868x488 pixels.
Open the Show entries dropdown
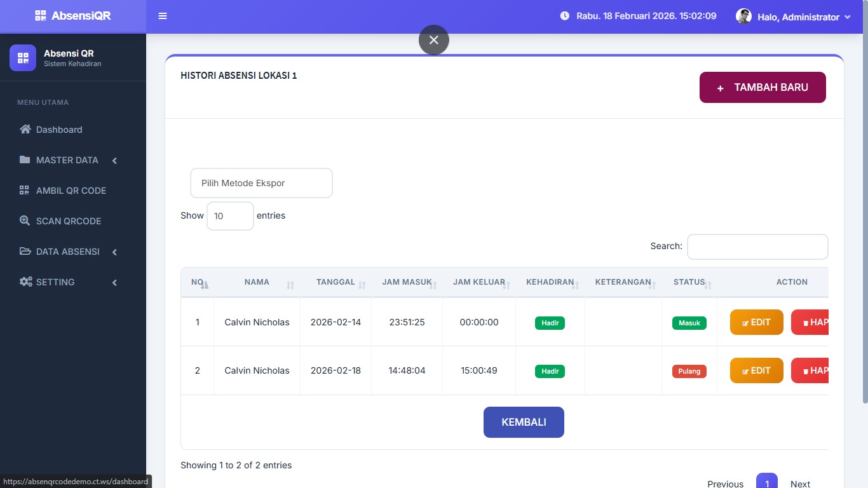(230, 216)
